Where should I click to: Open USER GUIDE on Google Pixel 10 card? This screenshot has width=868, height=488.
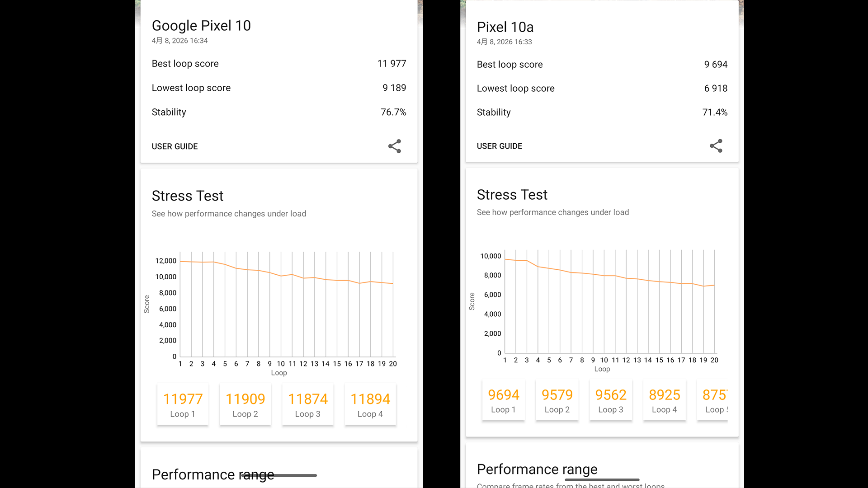pos(175,146)
